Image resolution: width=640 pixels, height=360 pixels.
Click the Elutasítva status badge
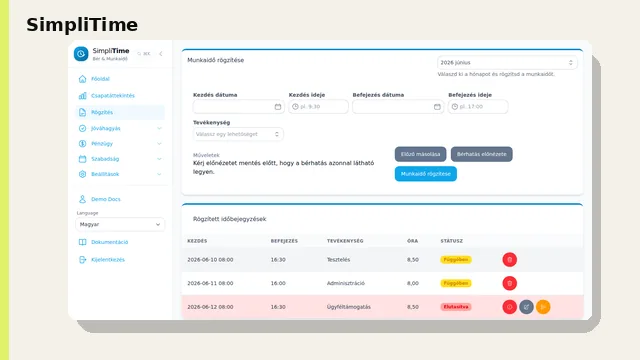tap(456, 307)
